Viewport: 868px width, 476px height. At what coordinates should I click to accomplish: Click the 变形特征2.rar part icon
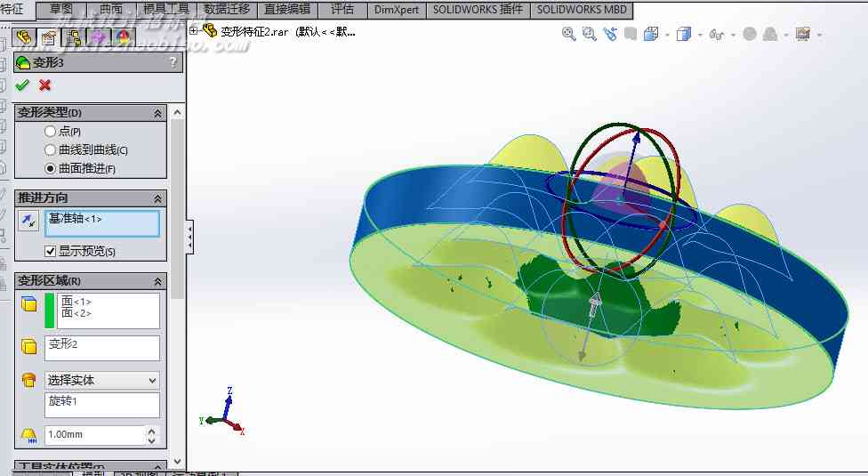[210, 31]
